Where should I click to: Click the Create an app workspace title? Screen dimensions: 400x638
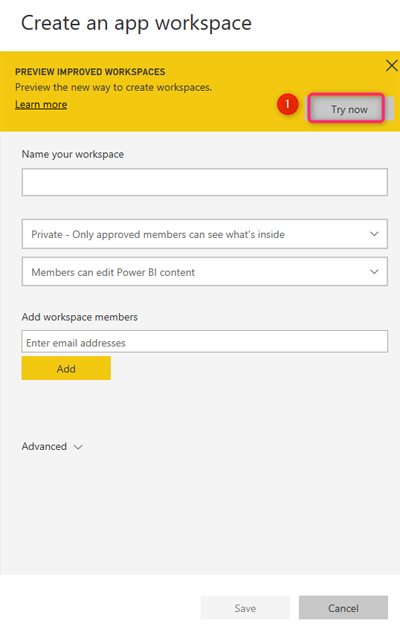tap(136, 23)
